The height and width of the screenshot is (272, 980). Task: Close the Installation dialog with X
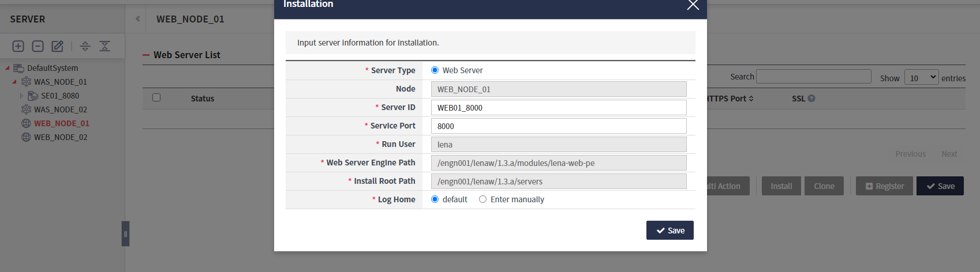point(693,5)
